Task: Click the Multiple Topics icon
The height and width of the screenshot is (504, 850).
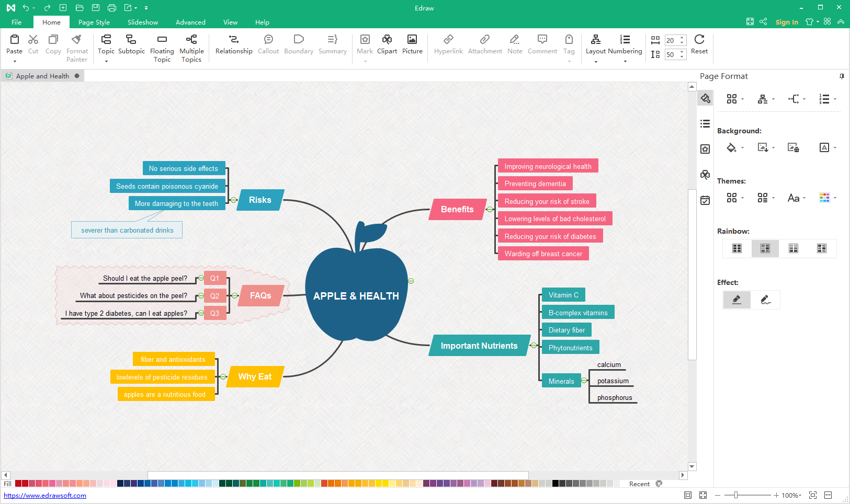Action: [x=191, y=40]
